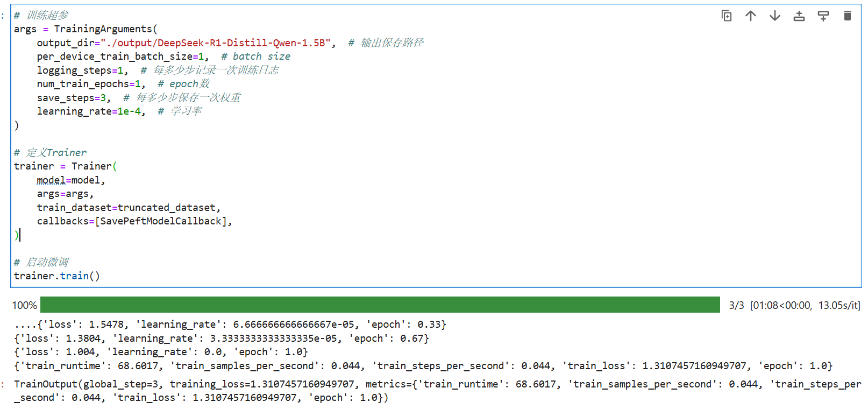Click on SavePeftModelCallback in callbacks list

160,221
